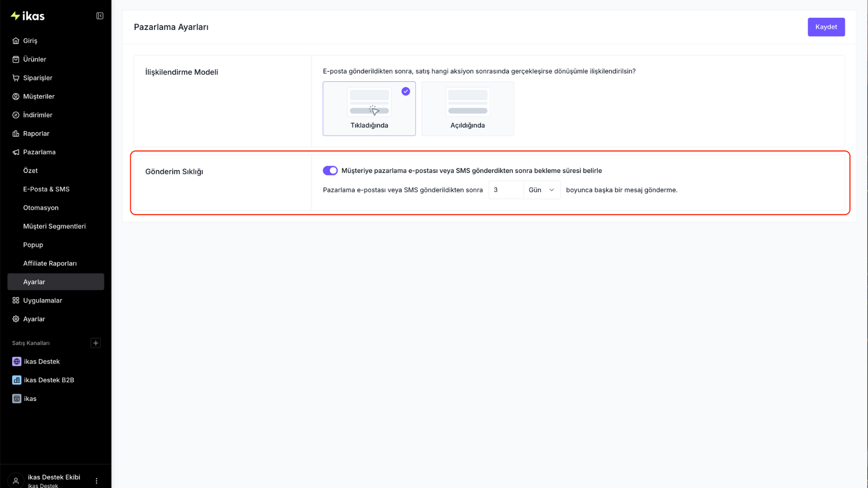Click the ikas Destek B2B icon
868x488 pixels.
[17, 380]
